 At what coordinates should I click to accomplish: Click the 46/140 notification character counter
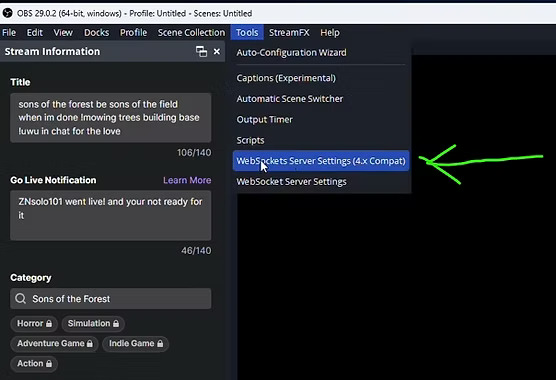coord(196,251)
